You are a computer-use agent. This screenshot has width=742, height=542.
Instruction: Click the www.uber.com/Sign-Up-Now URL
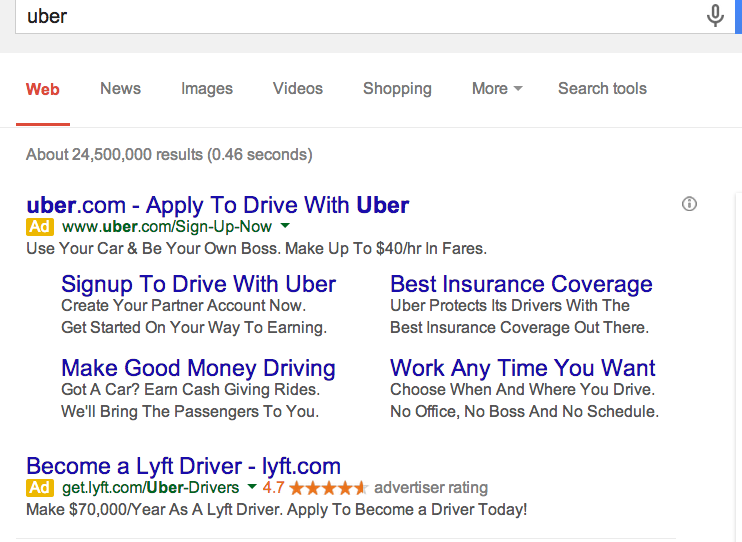tap(167, 227)
